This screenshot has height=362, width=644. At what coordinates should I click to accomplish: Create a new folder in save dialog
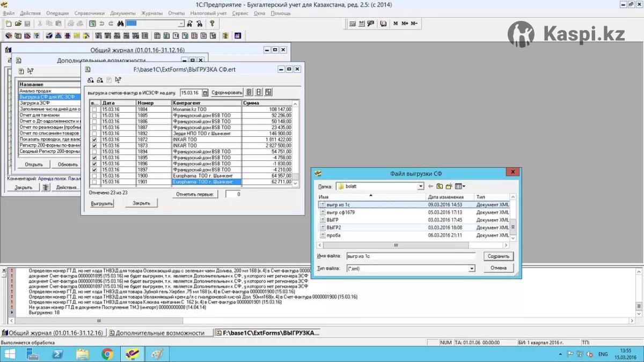(449, 186)
